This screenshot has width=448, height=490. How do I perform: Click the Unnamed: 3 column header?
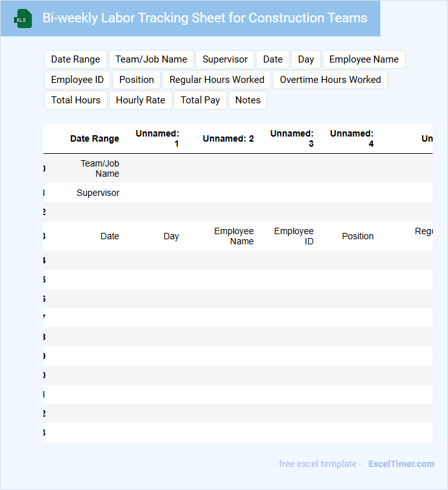292,138
